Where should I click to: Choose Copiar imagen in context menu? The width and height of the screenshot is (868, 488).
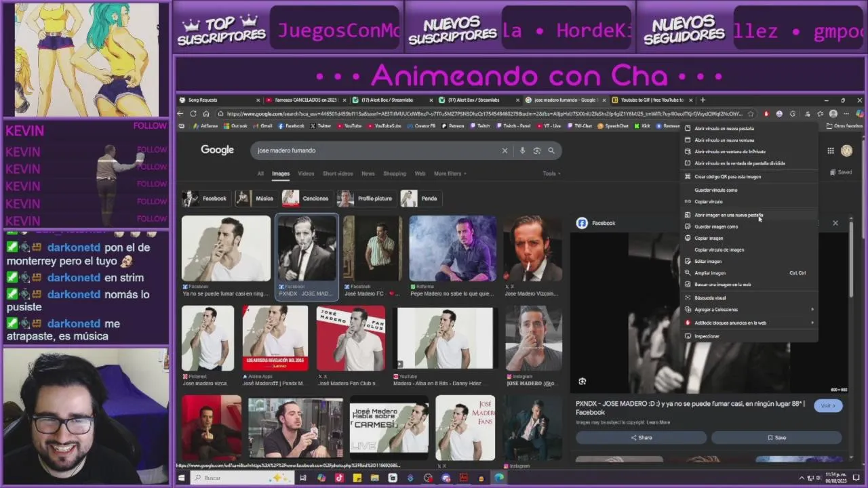tap(749, 239)
